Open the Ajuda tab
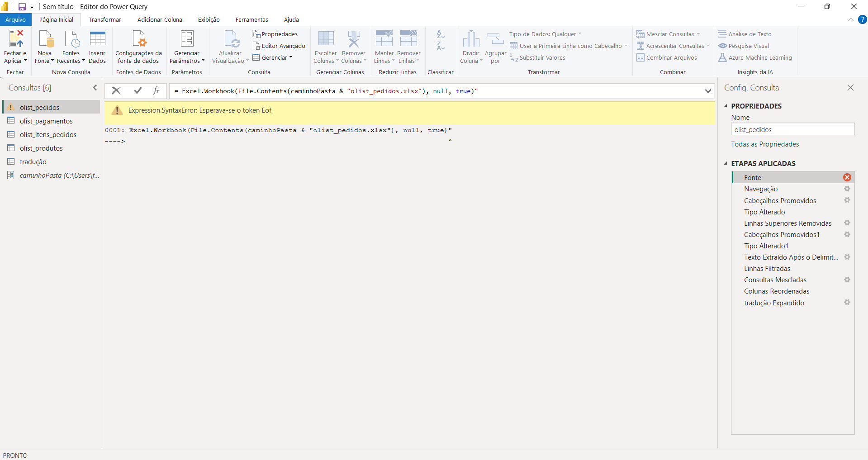 [291, 19]
